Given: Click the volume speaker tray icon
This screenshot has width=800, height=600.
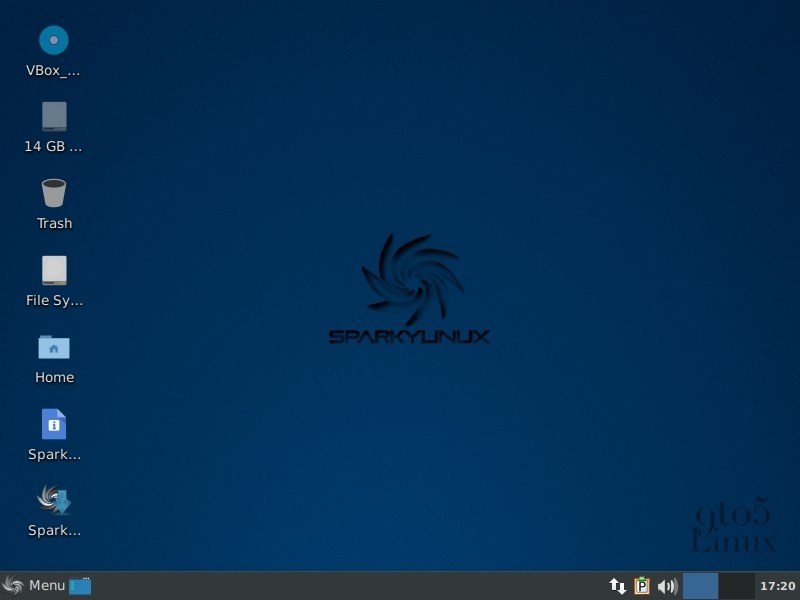Looking at the screenshot, I should 667,586.
